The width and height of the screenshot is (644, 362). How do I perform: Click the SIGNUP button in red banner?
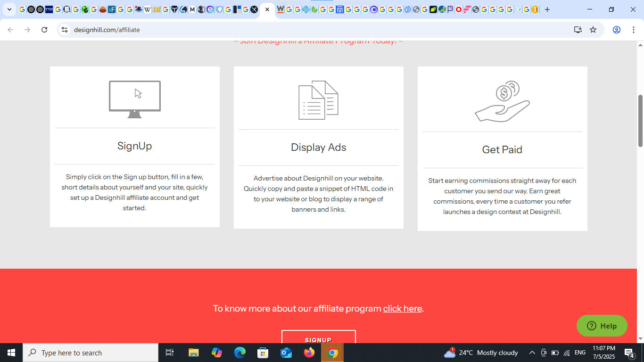319,337
